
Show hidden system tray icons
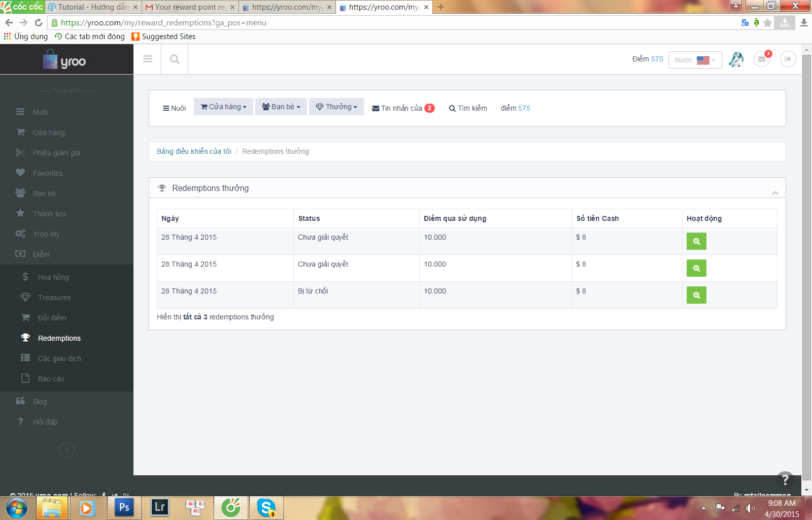point(703,508)
